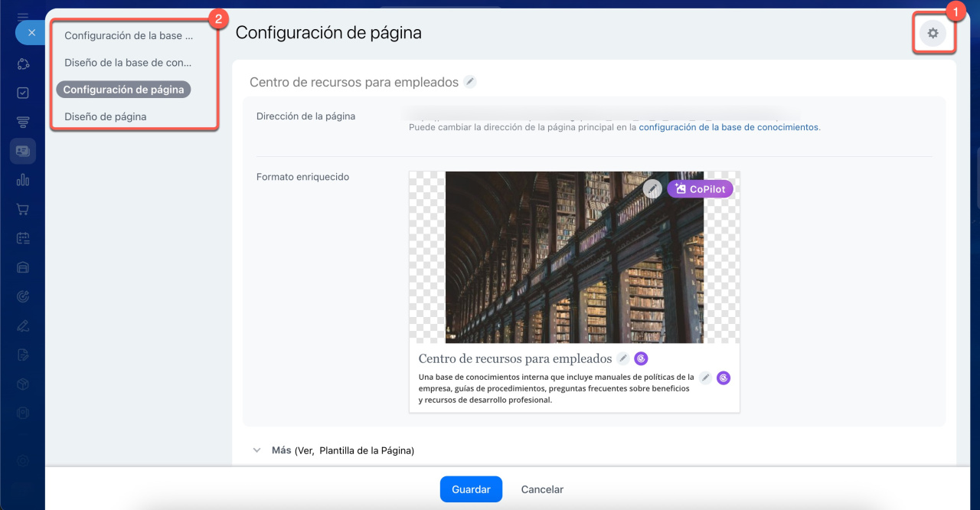Click purple CoPilot icon beside the description

[724, 378]
